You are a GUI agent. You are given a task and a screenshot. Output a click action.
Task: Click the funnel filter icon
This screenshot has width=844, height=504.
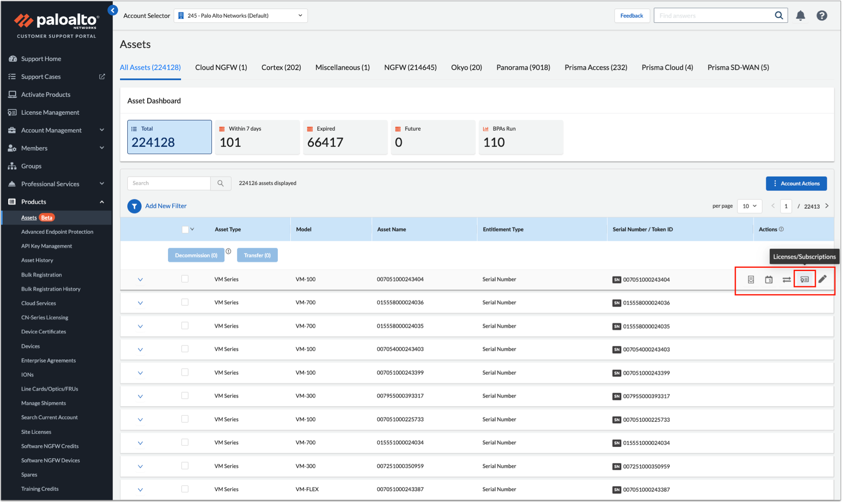[134, 207]
